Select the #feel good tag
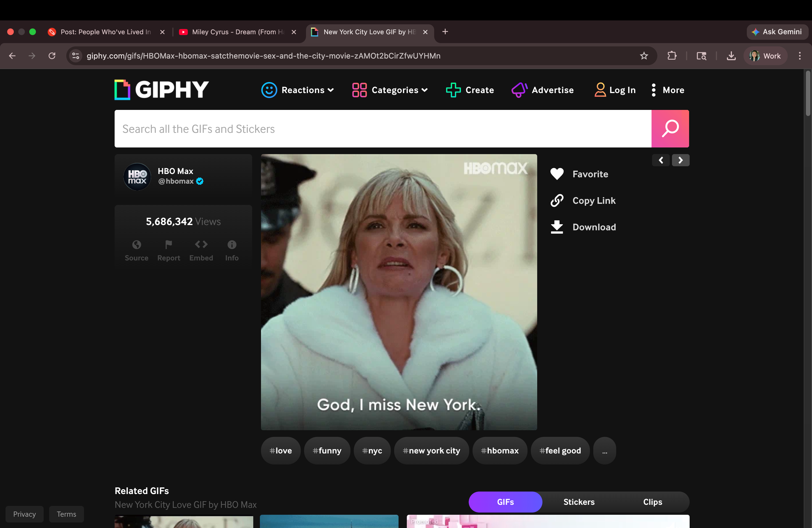Screen dimensions: 812x528 tap(560, 451)
